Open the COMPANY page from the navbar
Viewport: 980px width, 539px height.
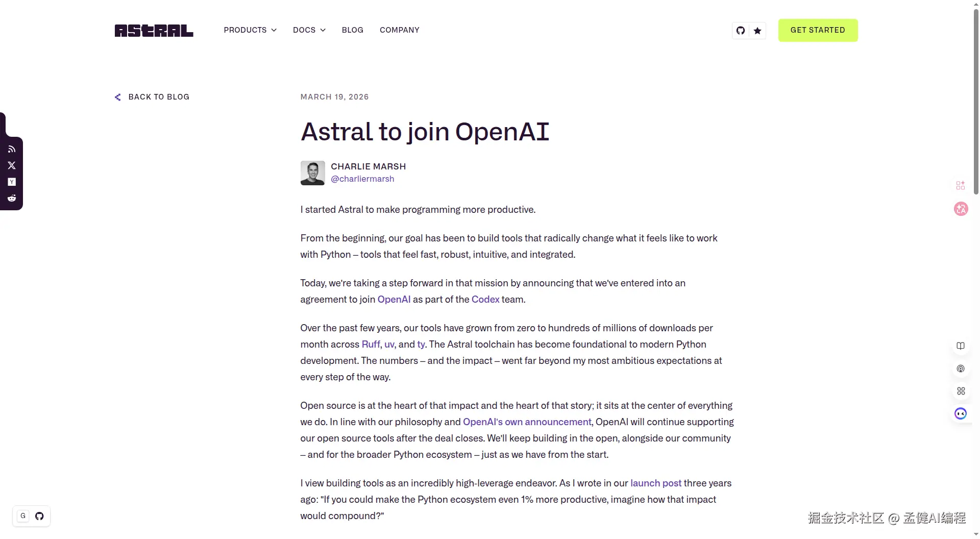point(400,30)
